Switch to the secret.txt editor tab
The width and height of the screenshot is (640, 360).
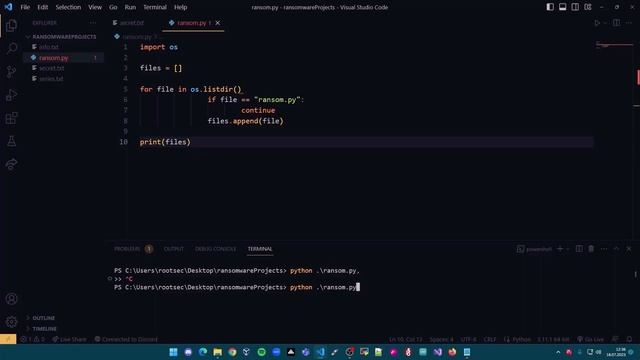(x=129, y=23)
